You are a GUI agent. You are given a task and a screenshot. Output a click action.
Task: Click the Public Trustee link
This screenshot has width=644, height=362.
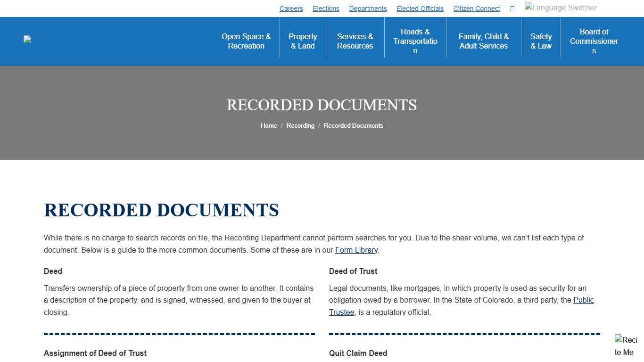pos(583,300)
